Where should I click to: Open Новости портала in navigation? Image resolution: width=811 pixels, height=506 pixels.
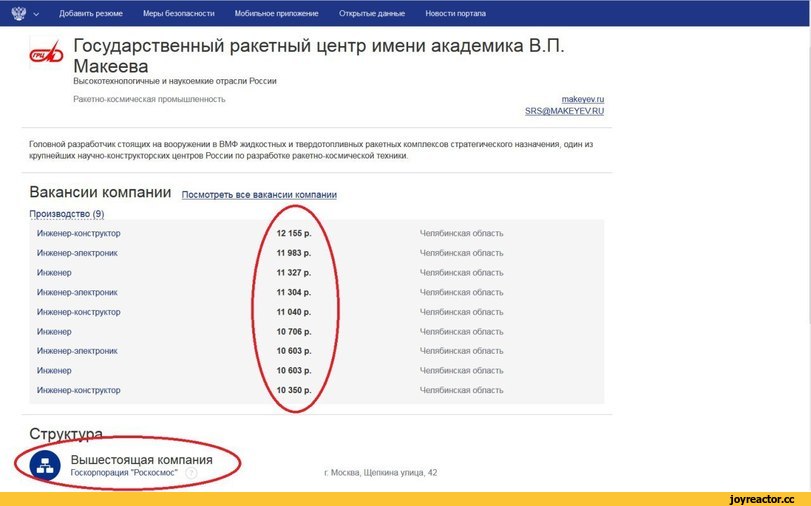point(456,13)
